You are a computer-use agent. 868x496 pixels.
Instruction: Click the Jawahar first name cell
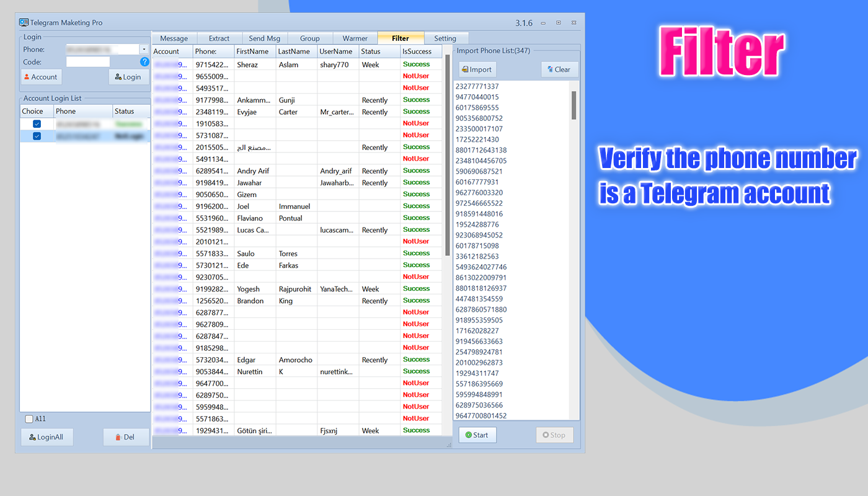pyautogui.click(x=255, y=183)
